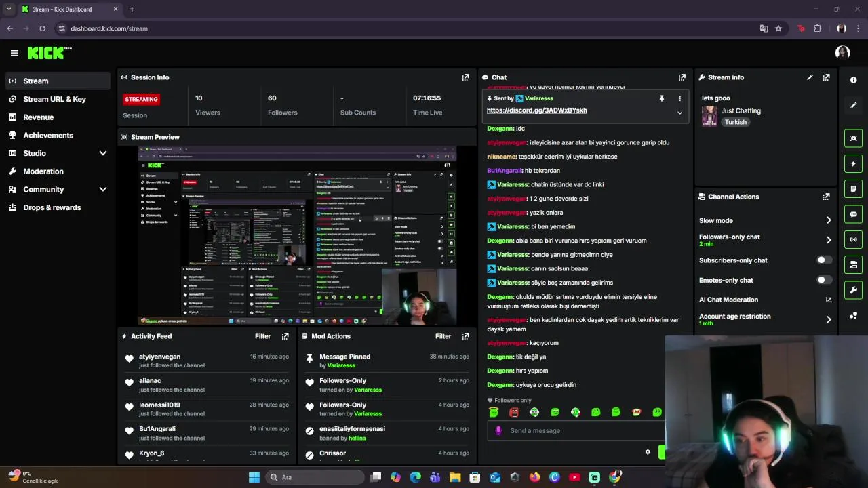Edit stream info with pencil icon
Screen dimensions: 868x488
[810, 77]
